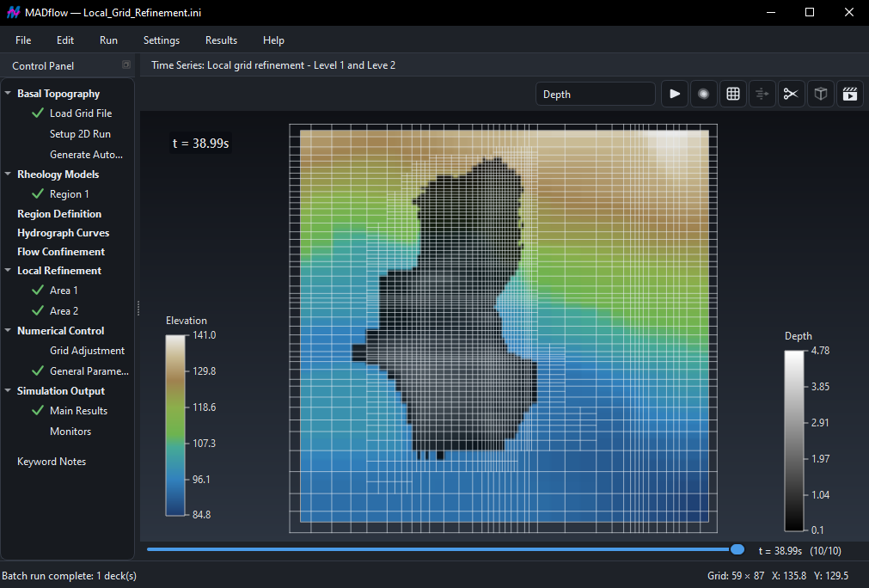869x588 pixels.
Task: Open the File menu
Action: [23, 40]
